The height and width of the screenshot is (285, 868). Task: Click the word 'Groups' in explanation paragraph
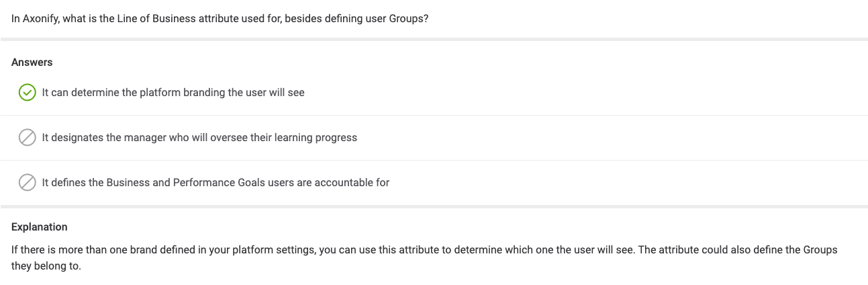820,249
